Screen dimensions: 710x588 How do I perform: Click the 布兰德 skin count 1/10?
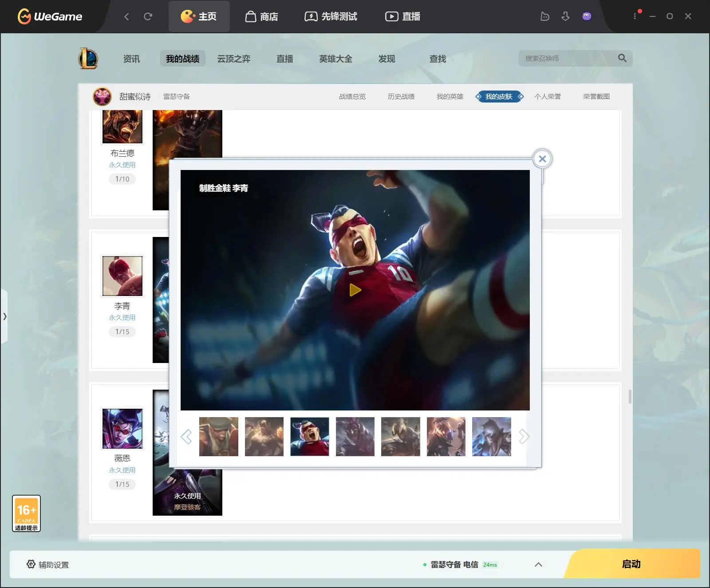point(122,179)
